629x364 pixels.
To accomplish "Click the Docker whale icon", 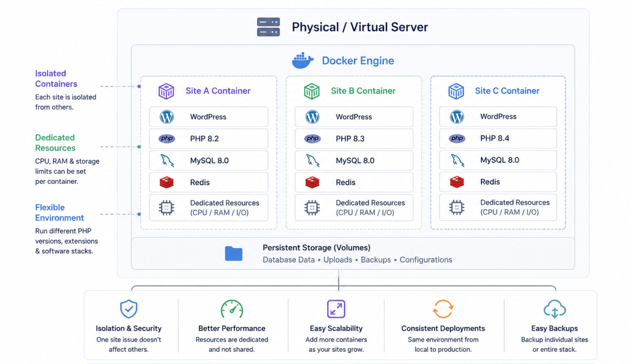I will (303, 60).
